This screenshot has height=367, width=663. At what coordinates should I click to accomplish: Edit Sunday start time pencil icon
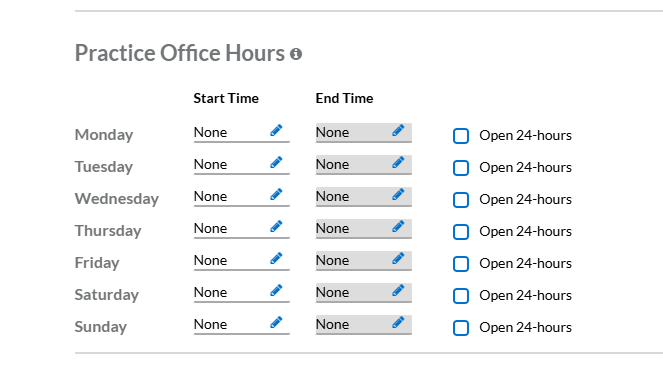[x=276, y=323]
